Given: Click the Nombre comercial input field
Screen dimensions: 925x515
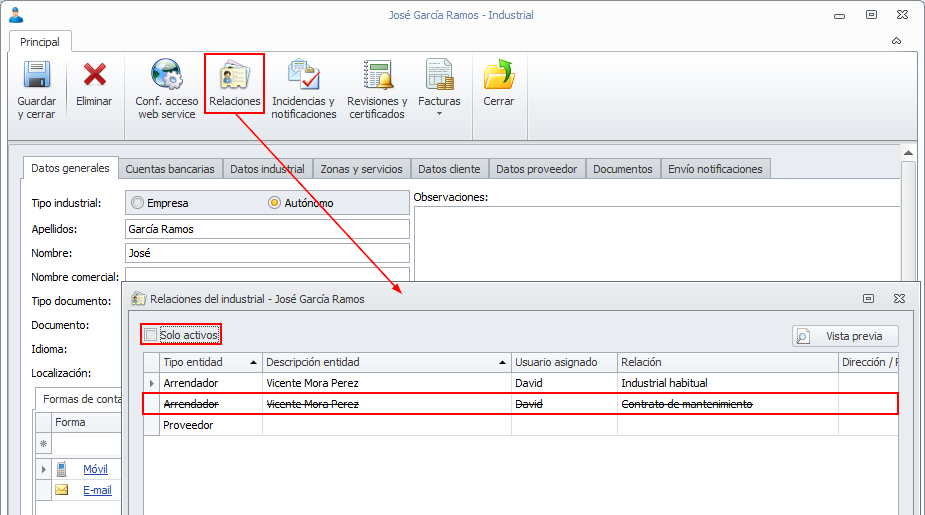Looking at the screenshot, I should 267,275.
